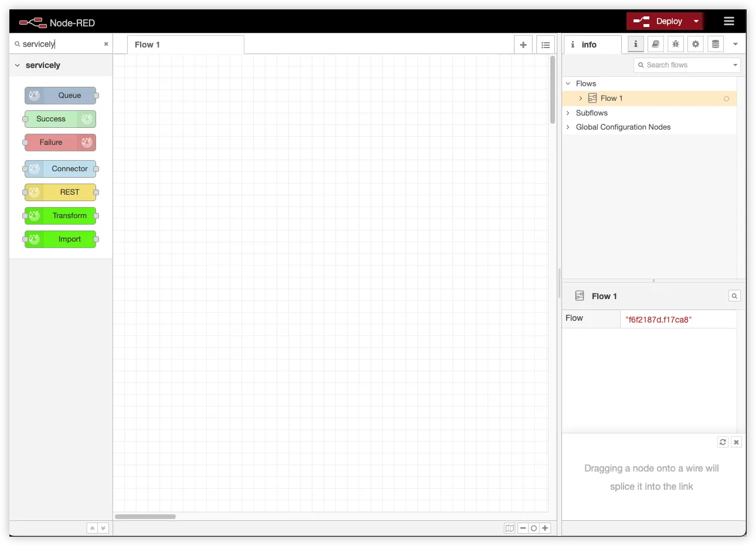756x546 pixels.
Task: Collapse the Flows tree section
Action: click(568, 84)
